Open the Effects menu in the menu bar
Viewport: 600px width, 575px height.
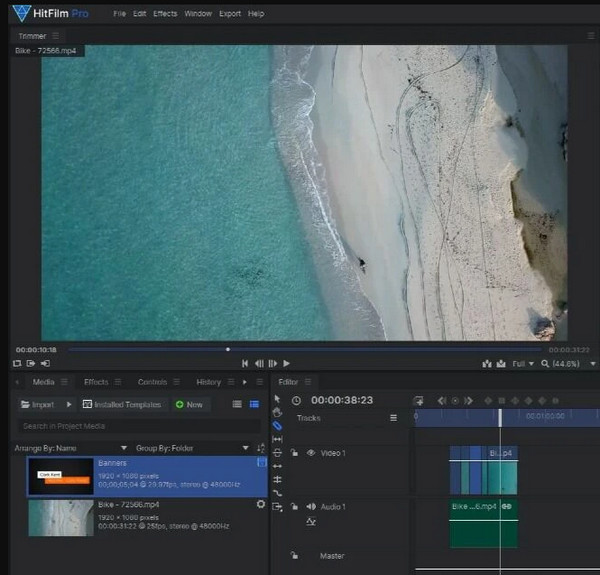pyautogui.click(x=165, y=13)
